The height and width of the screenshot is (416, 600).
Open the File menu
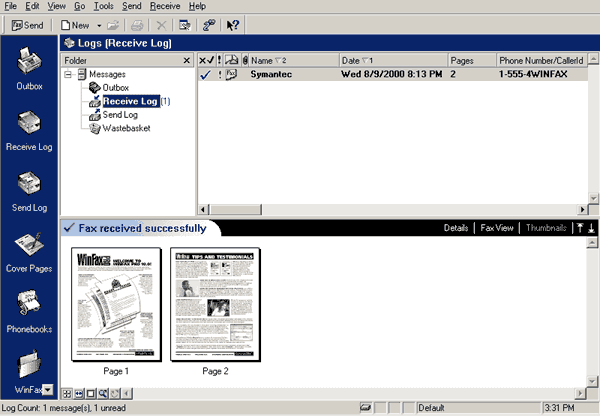click(x=10, y=6)
